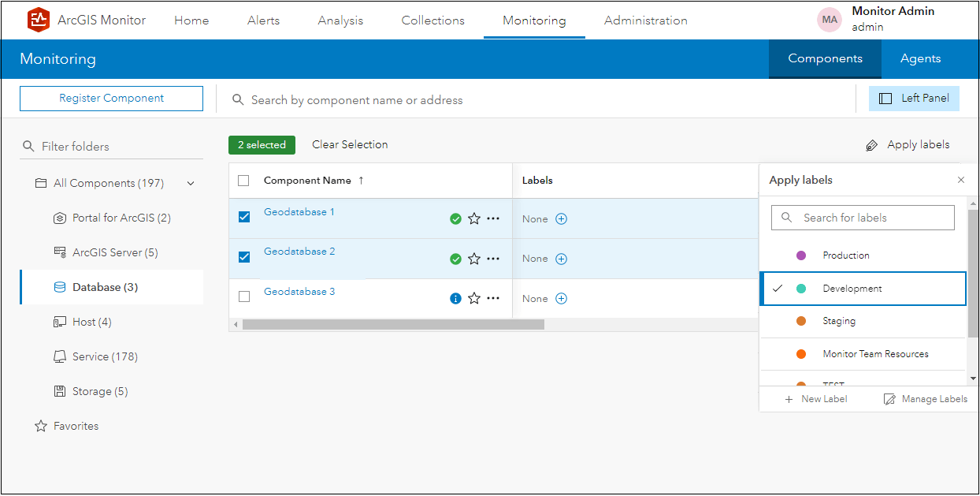The image size is (980, 496).
Task: Sort by Component Name column arrow
Action: (361, 181)
